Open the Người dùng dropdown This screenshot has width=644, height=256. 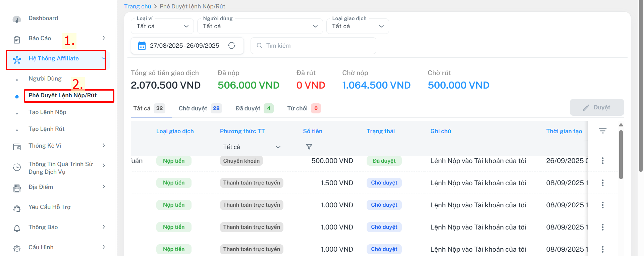tap(260, 26)
